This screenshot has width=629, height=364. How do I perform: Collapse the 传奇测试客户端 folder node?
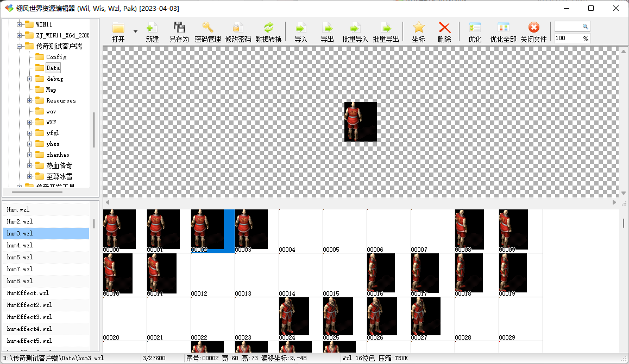tap(20, 46)
